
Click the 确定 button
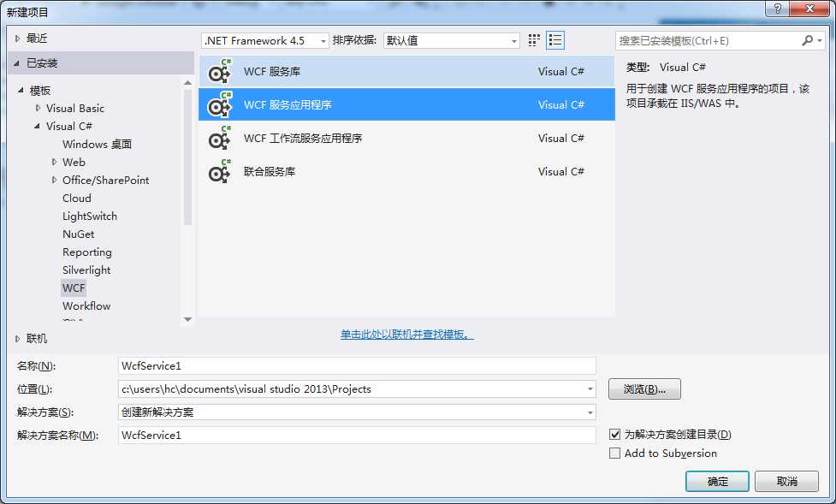[717, 481]
